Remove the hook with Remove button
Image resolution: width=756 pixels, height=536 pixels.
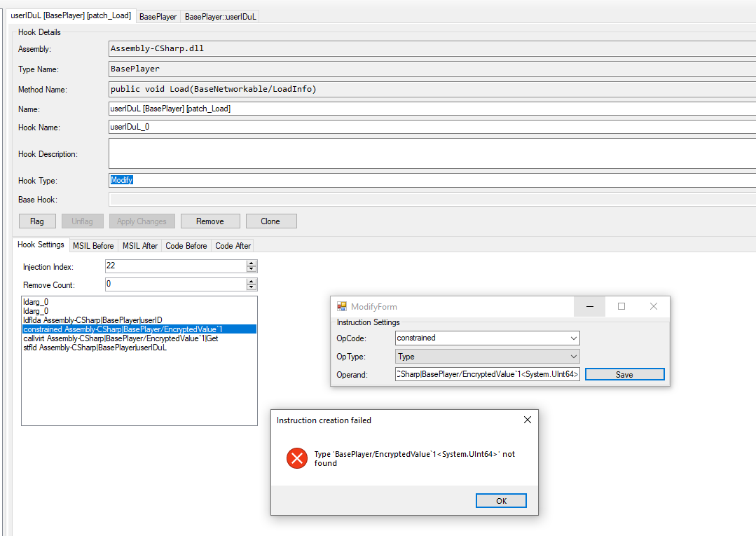[210, 221]
